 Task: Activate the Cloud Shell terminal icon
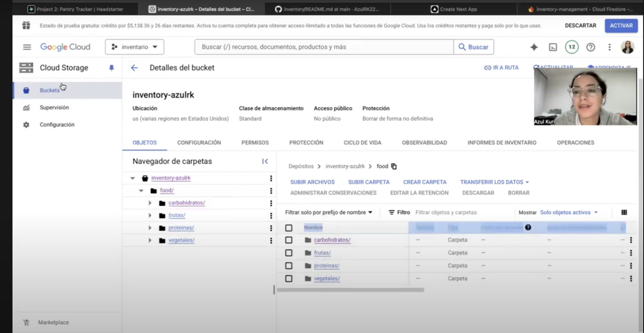click(x=553, y=47)
